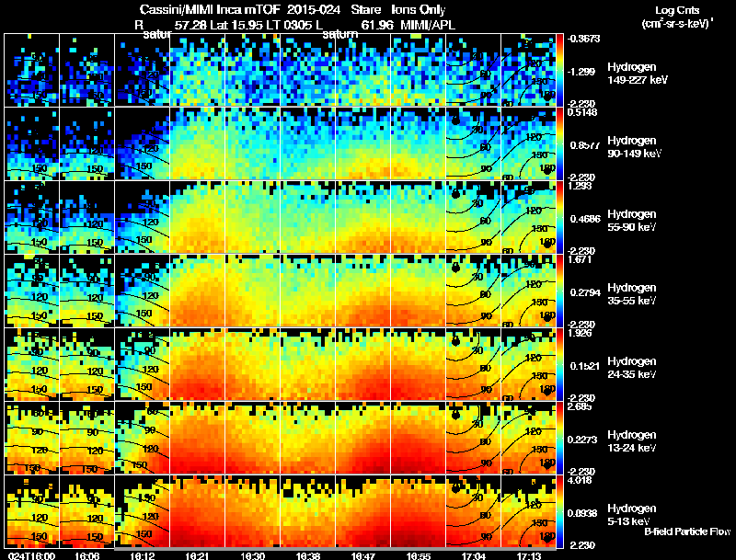Click the 0.1521 color scale midpoint
Screen dimensions: 736x560
(x=585, y=366)
